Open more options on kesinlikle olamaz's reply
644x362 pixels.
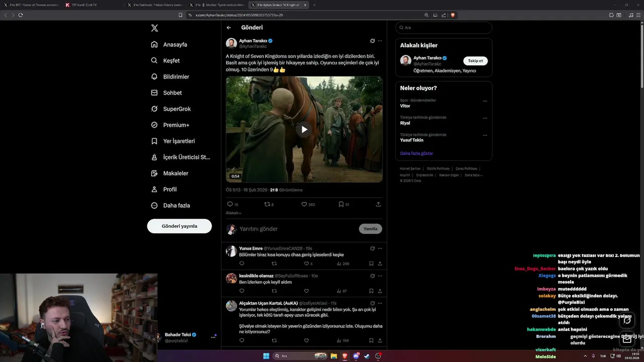pyautogui.click(x=380, y=276)
